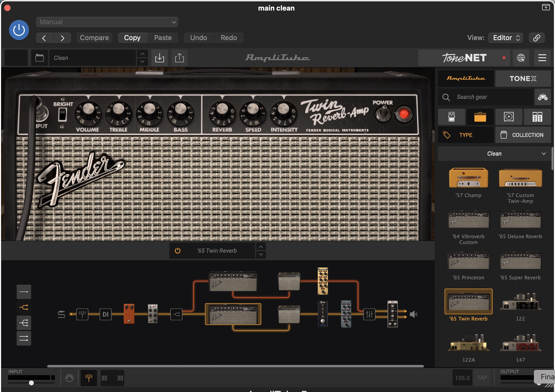The width and height of the screenshot is (555, 392).
Task: Select the cabinet speaker category icon
Action: [x=509, y=117]
